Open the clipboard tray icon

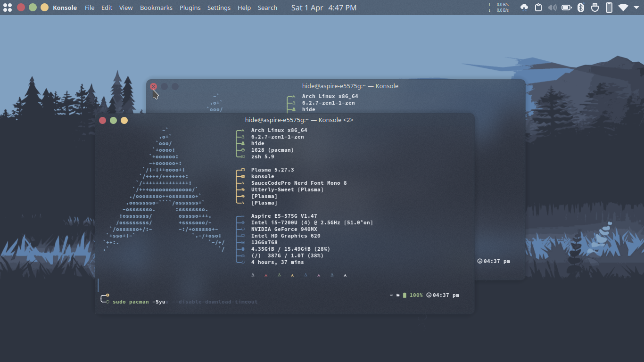click(538, 8)
